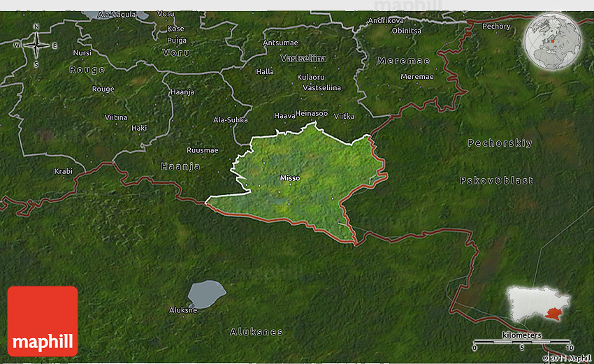
Task: Select the Heinasoo village label
Action: (x=311, y=113)
